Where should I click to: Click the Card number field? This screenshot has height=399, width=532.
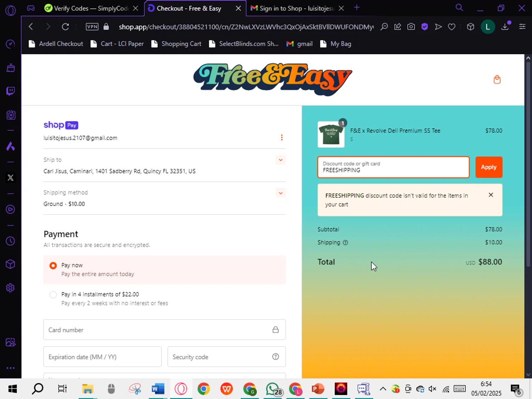tap(165, 330)
